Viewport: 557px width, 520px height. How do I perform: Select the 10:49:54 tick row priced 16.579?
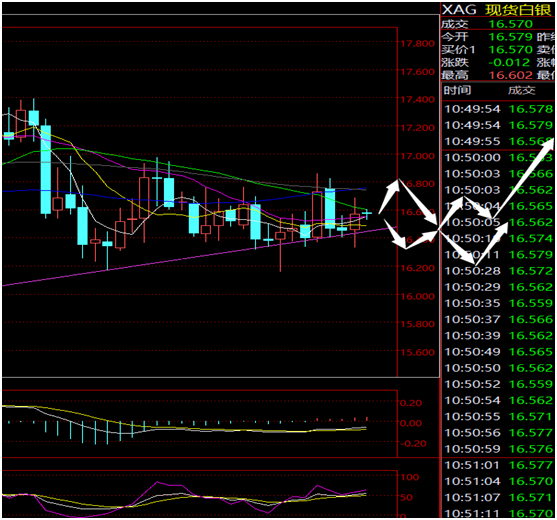click(499, 125)
